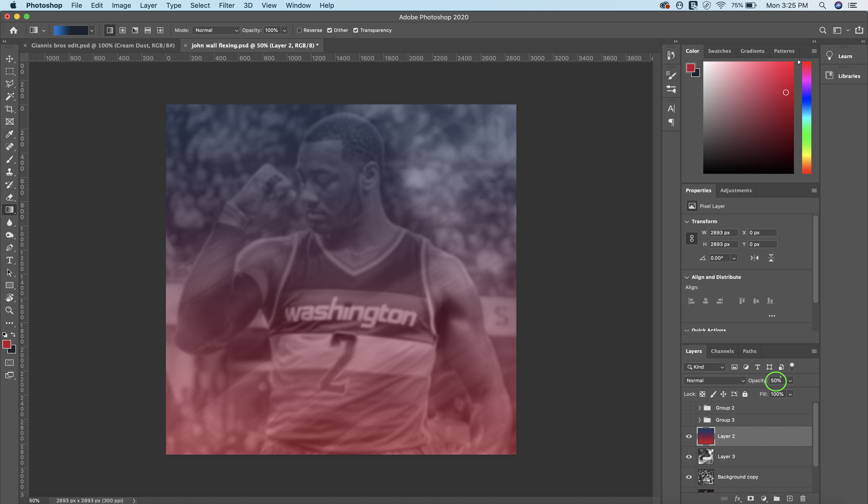This screenshot has width=868, height=504.
Task: Show the Group 3 layer group
Action: pos(689,420)
